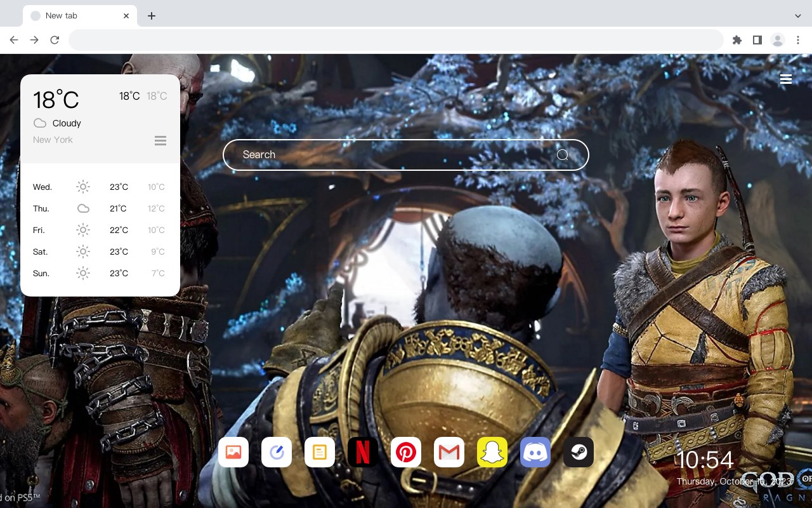Open the Chrome extensions puzzle icon

click(x=737, y=40)
